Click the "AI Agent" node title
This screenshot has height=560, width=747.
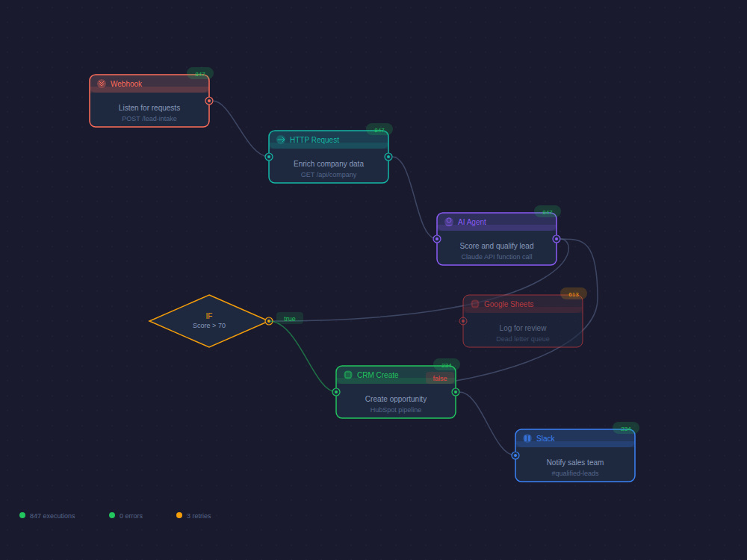coord(471,222)
